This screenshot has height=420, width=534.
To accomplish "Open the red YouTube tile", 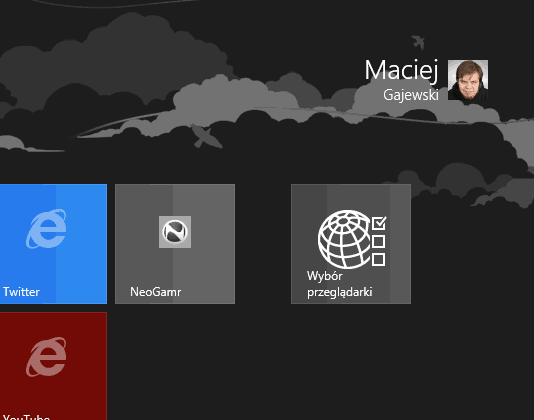I will point(53,366).
